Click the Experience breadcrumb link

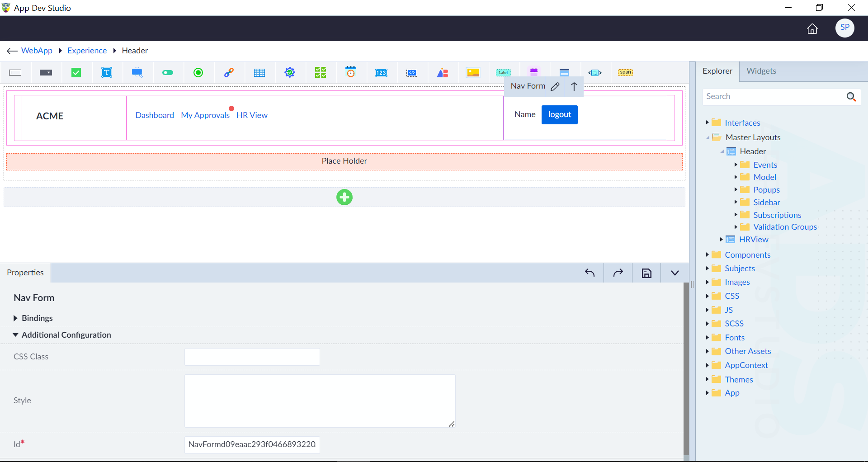[87, 51]
